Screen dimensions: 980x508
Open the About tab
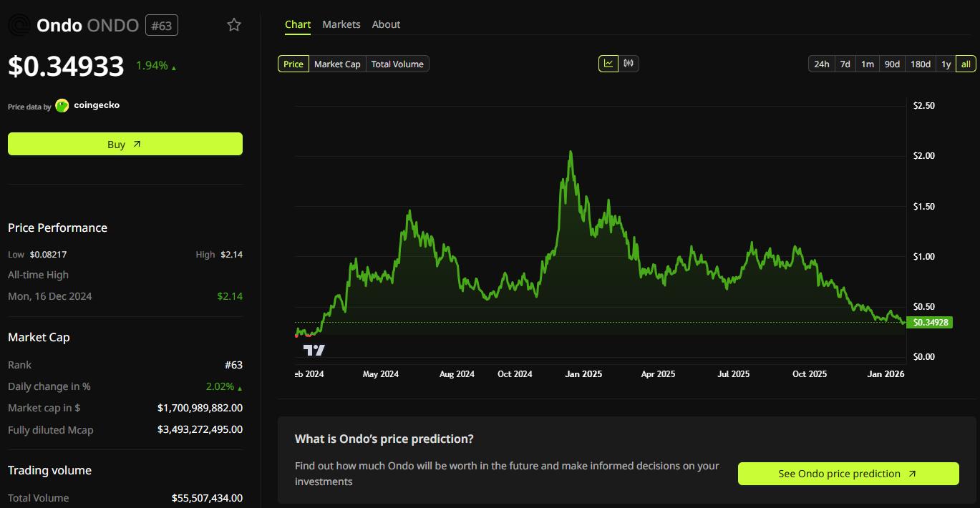(386, 24)
